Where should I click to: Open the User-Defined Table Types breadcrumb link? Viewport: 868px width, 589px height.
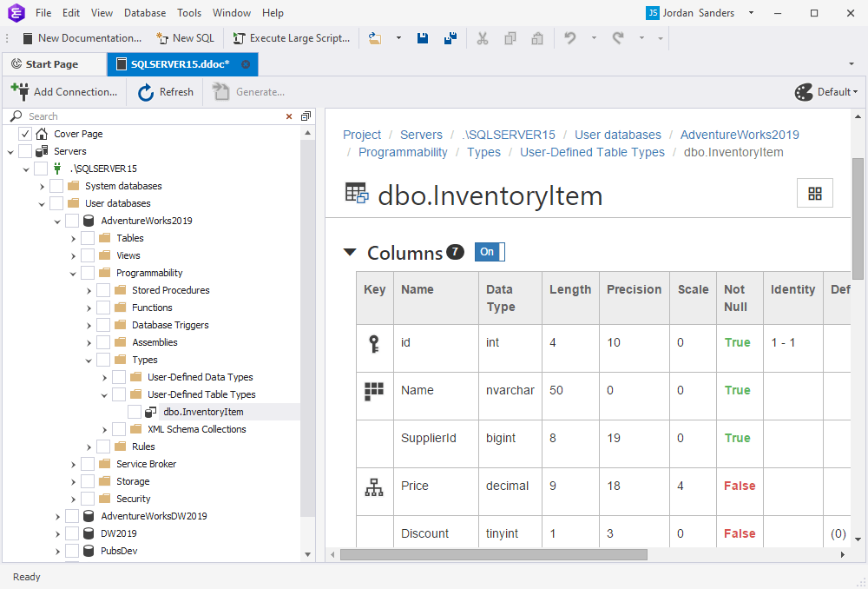coord(592,152)
